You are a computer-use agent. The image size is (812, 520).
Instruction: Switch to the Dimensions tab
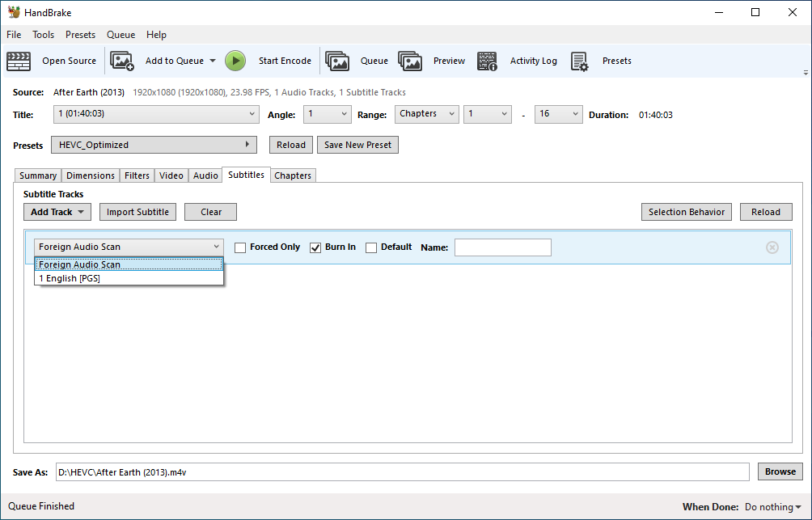point(91,175)
